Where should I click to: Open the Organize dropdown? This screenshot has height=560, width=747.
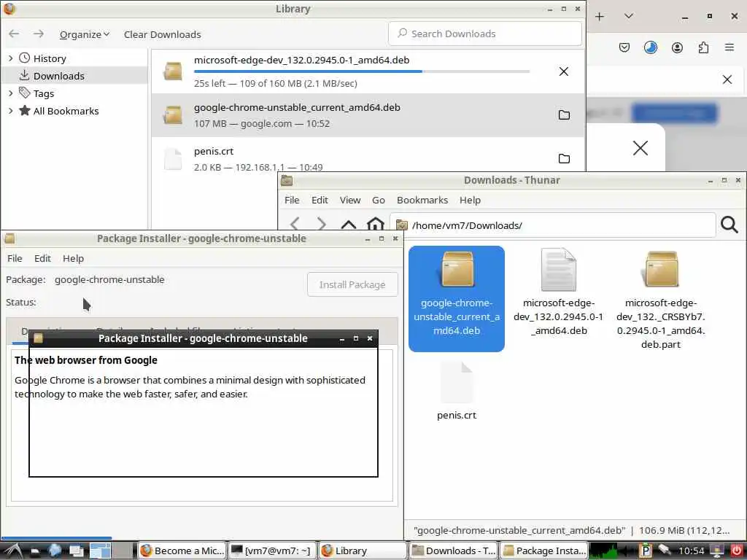click(85, 34)
